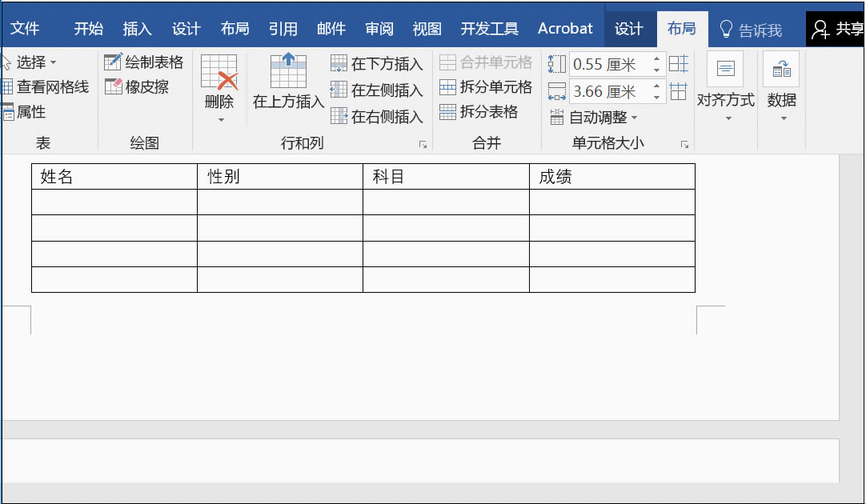Screen dimensions: 866x504
Task: Click the 性别 table header cell
Action: tap(280, 177)
